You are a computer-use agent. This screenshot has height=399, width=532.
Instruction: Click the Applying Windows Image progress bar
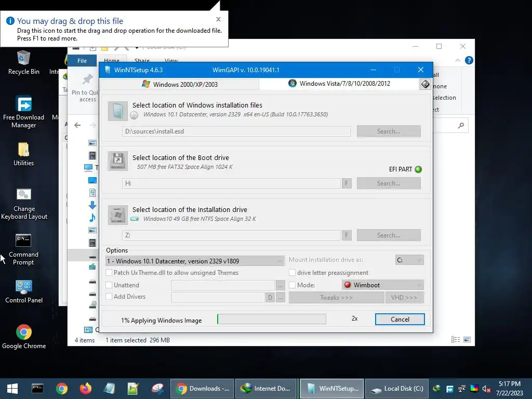(x=271, y=319)
